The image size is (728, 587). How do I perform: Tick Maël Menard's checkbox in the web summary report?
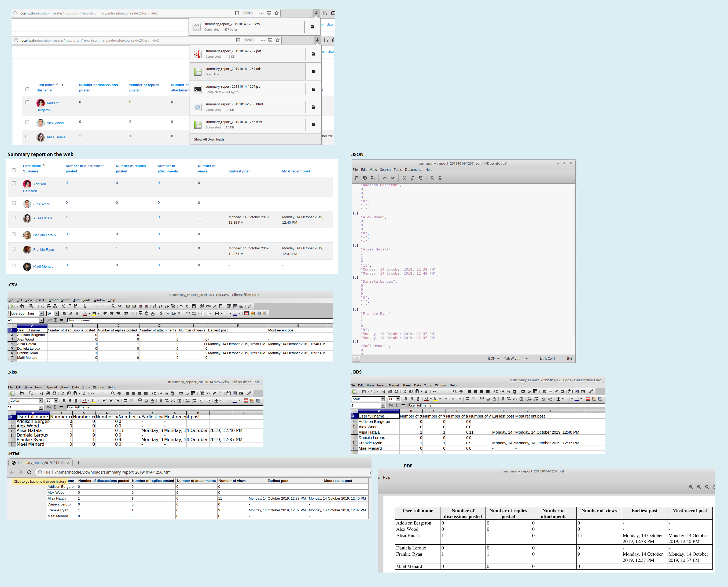click(14, 265)
